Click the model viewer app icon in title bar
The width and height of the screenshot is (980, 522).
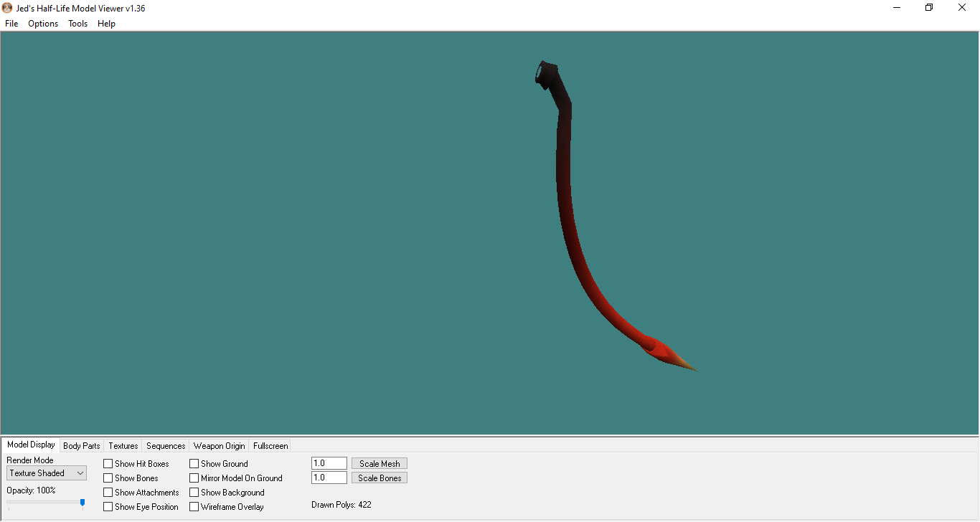point(7,8)
